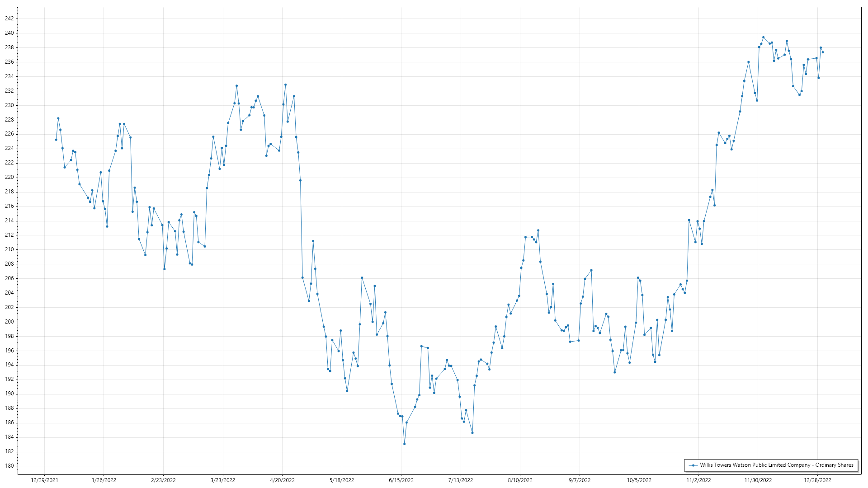Click the 4/20/2022 date axis label
Image resolution: width=868 pixels, height=488 pixels.
pos(282,480)
